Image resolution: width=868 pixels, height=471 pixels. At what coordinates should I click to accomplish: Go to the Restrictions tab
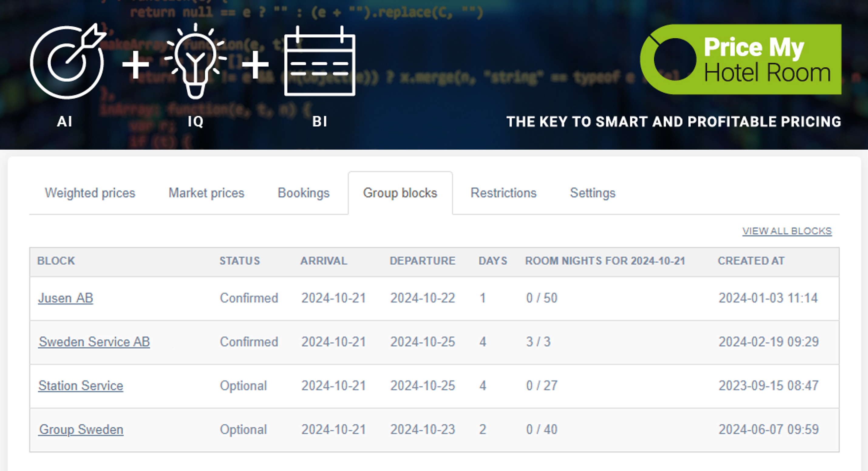click(x=503, y=193)
